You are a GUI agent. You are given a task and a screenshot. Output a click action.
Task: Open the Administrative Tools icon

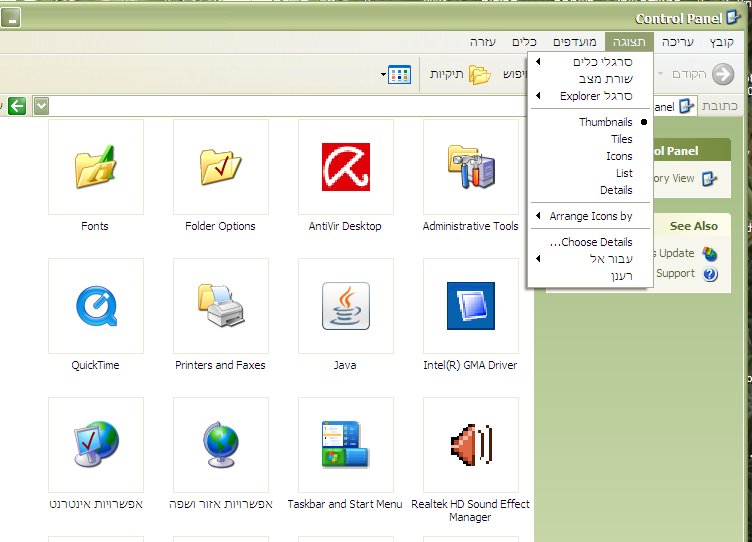click(x=471, y=167)
